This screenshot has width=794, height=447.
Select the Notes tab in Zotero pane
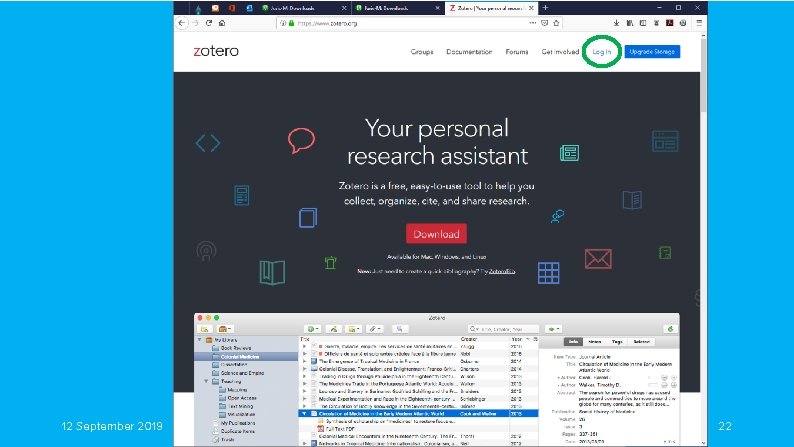pos(594,342)
